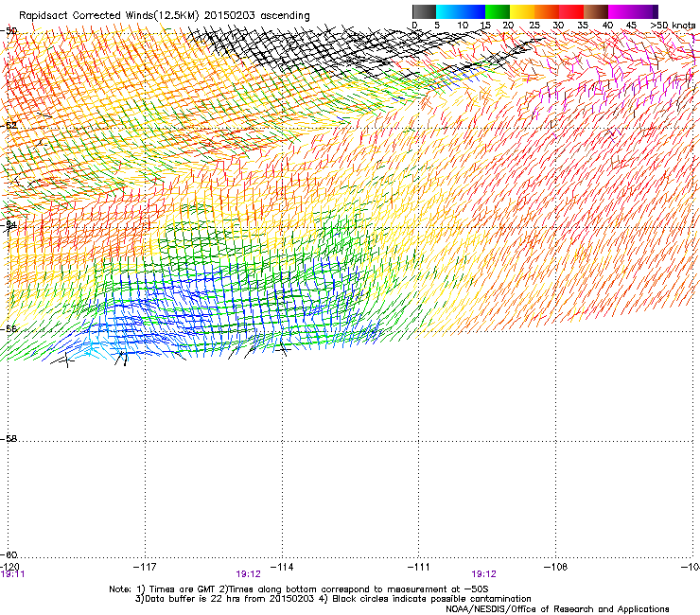Click the "10" legend tick label
700x615 pixels.
click(463, 26)
